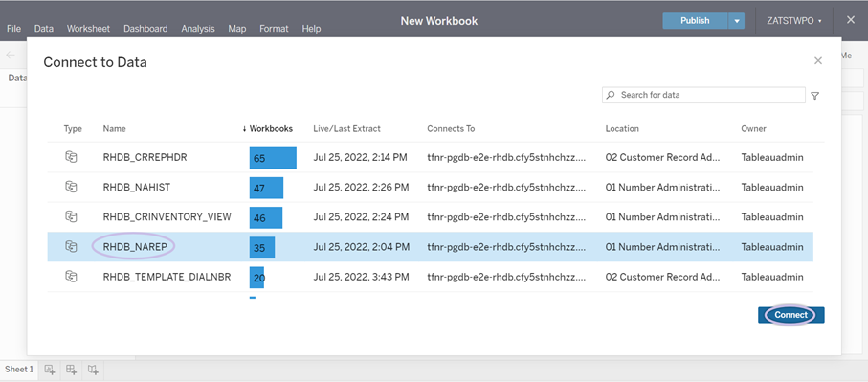Click the RHDB_CRINVENTORY_VIEW data source type icon

click(71, 217)
